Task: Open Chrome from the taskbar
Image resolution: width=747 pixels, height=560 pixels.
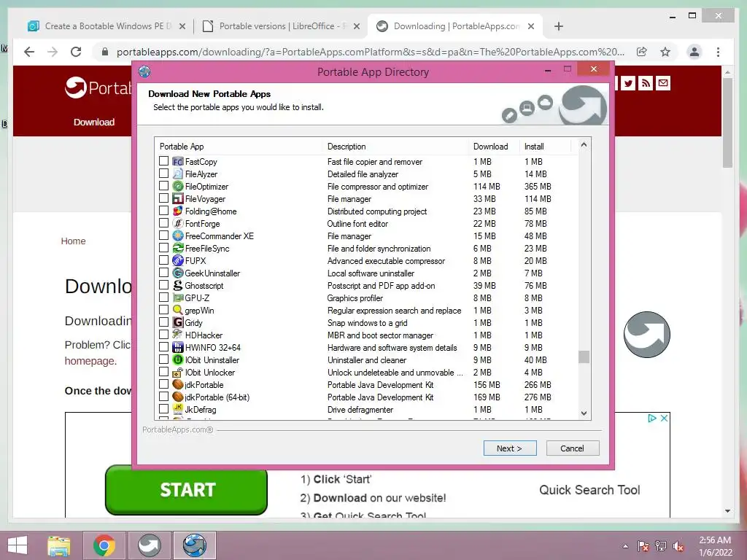Action: (x=104, y=545)
